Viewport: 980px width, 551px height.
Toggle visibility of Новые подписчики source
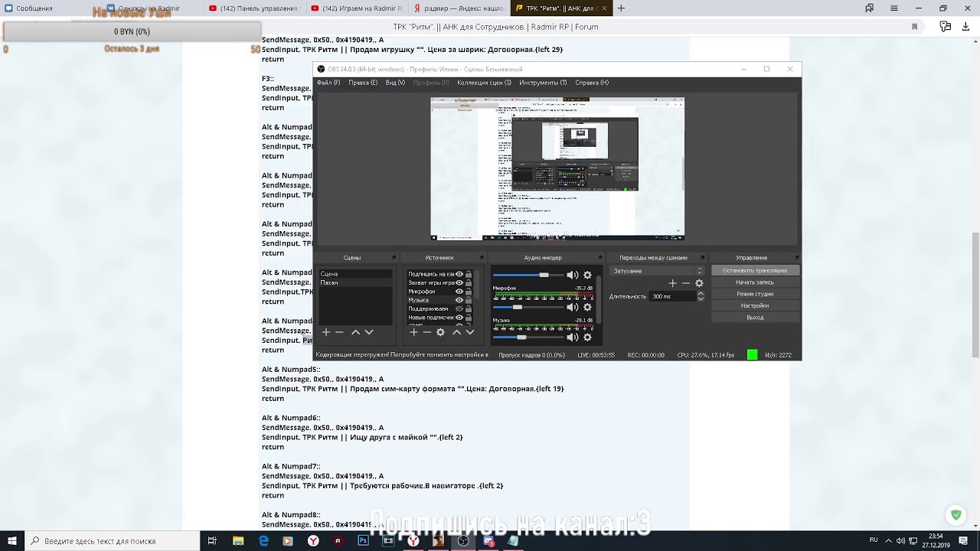pyautogui.click(x=459, y=318)
